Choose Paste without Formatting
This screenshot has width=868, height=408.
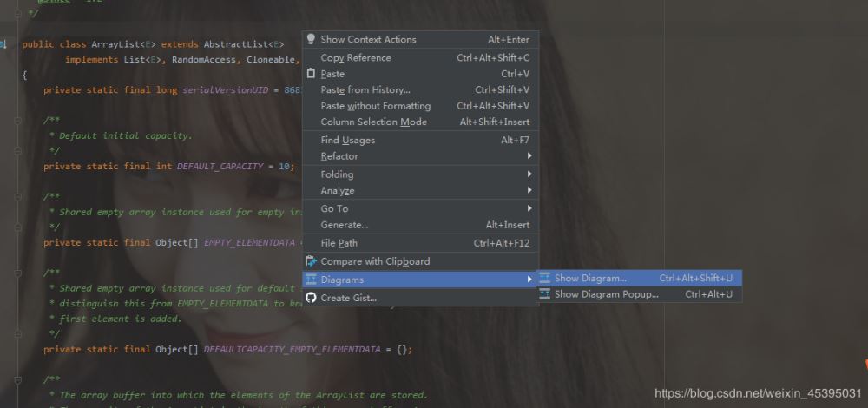click(420, 106)
